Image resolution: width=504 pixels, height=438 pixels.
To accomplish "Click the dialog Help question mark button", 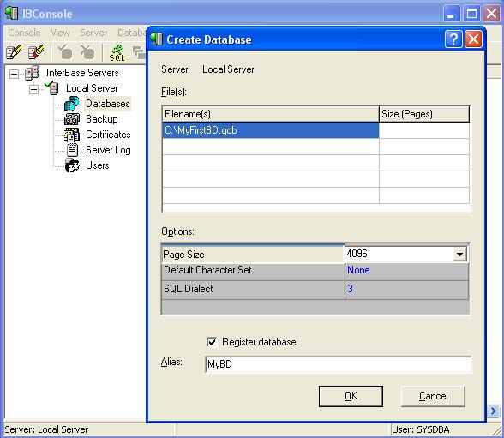I will point(453,39).
